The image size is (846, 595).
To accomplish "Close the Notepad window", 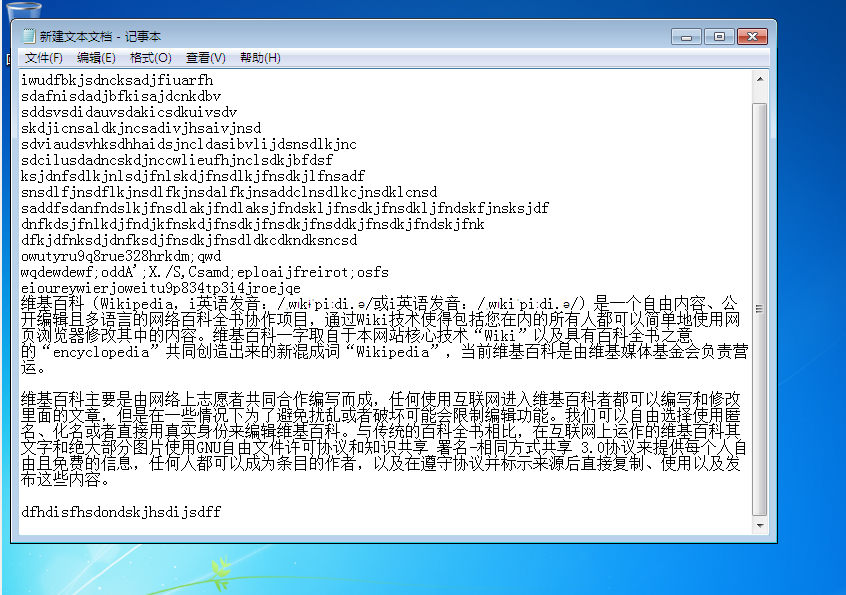I will pos(753,36).
